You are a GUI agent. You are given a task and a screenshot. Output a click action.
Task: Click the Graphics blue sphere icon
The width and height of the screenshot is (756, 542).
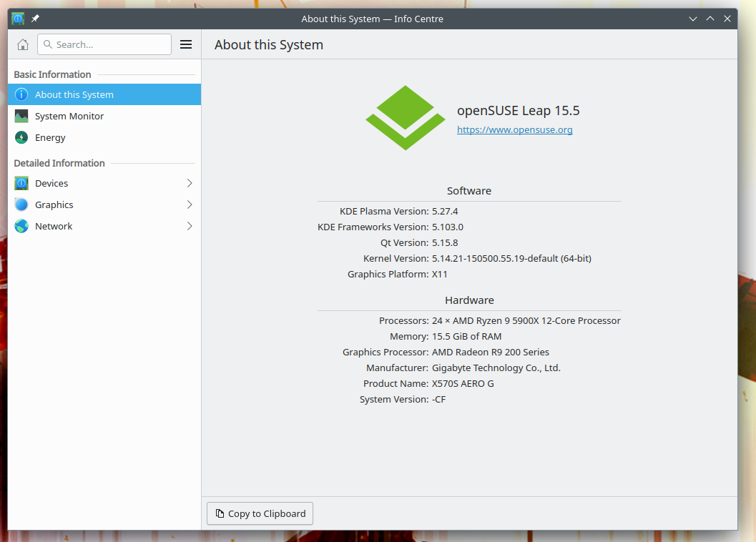tap(21, 205)
